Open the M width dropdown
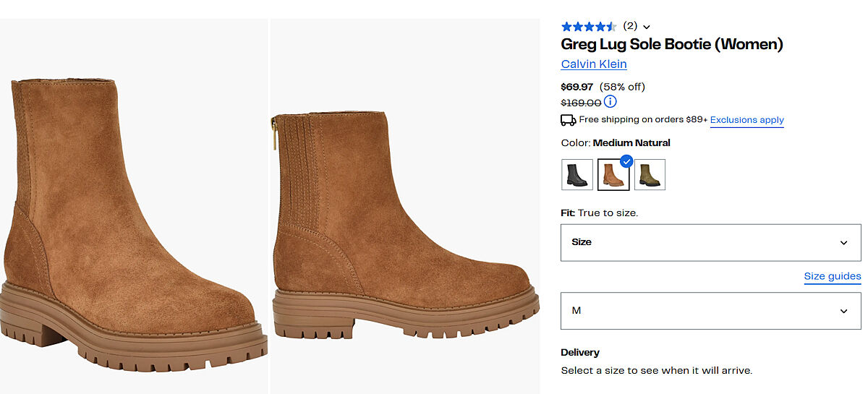 pos(710,311)
